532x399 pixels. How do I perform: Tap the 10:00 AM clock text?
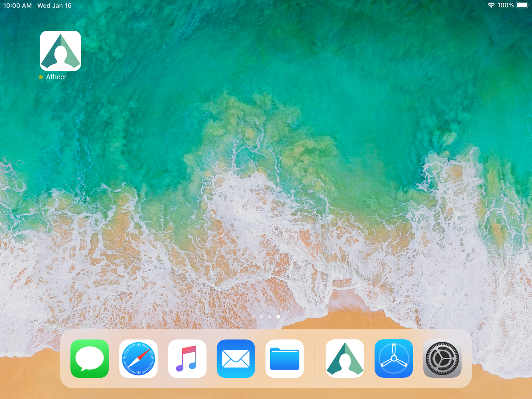17,6
